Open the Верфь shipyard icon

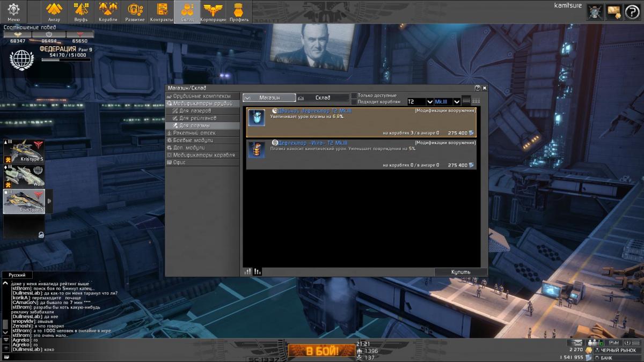click(81, 12)
